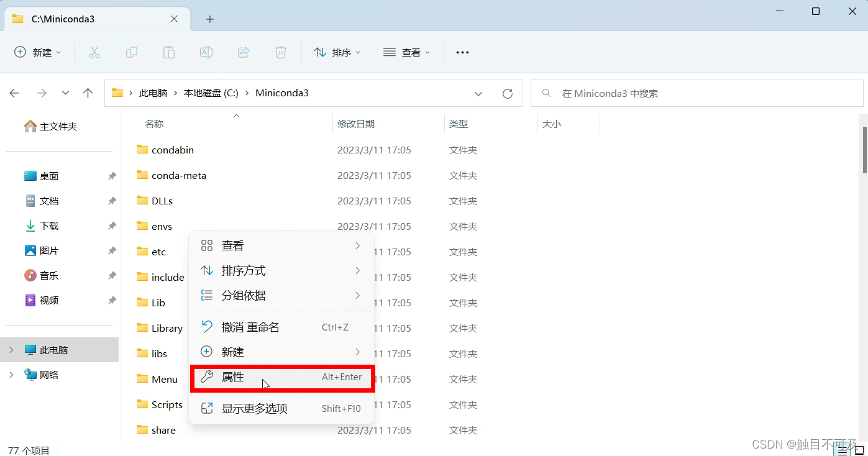The width and height of the screenshot is (868, 456).
Task: Select the Scripts folder name
Action: 167,404
